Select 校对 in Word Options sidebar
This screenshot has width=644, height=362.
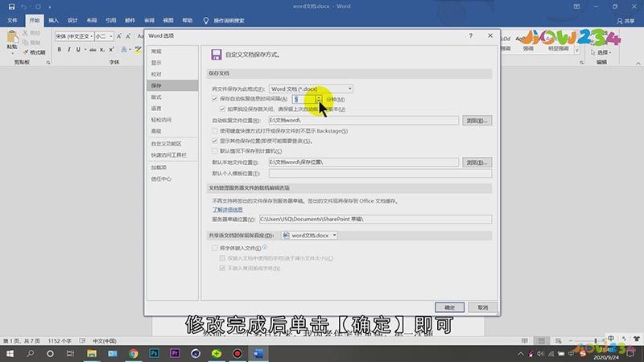coord(172,74)
